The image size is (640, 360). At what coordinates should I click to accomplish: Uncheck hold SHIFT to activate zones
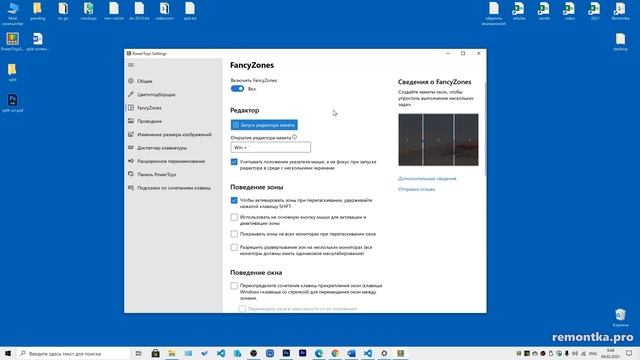point(234,200)
